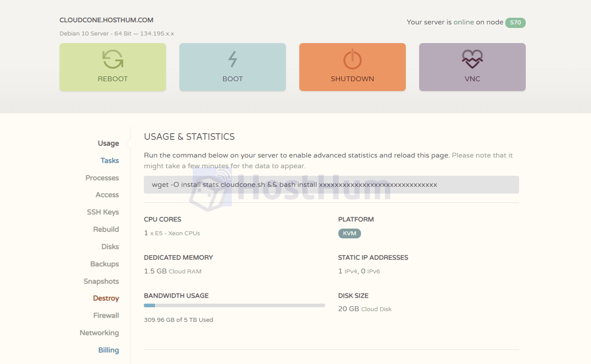Click 'Your server is online' status text

click(x=440, y=22)
